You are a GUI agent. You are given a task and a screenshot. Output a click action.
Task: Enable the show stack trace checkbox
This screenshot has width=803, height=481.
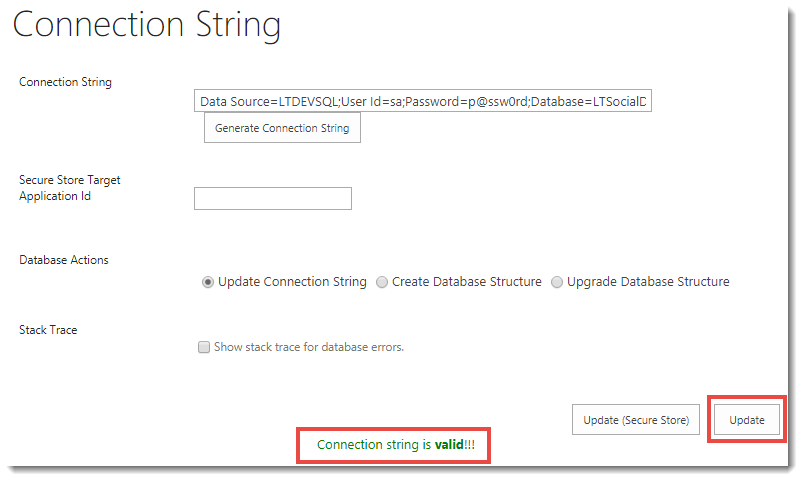point(204,348)
